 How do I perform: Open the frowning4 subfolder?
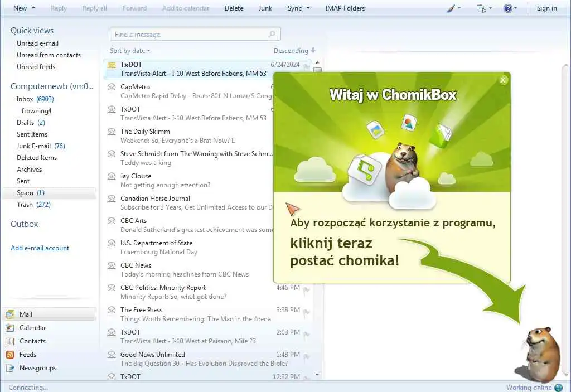[36, 111]
